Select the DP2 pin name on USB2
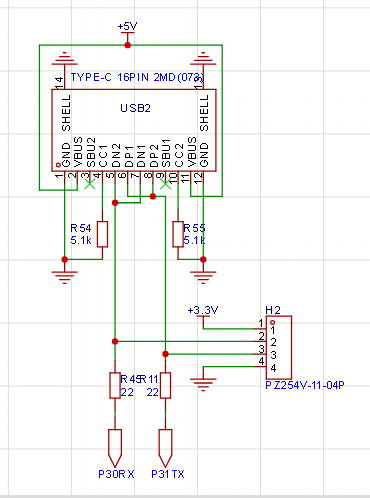 (154, 156)
